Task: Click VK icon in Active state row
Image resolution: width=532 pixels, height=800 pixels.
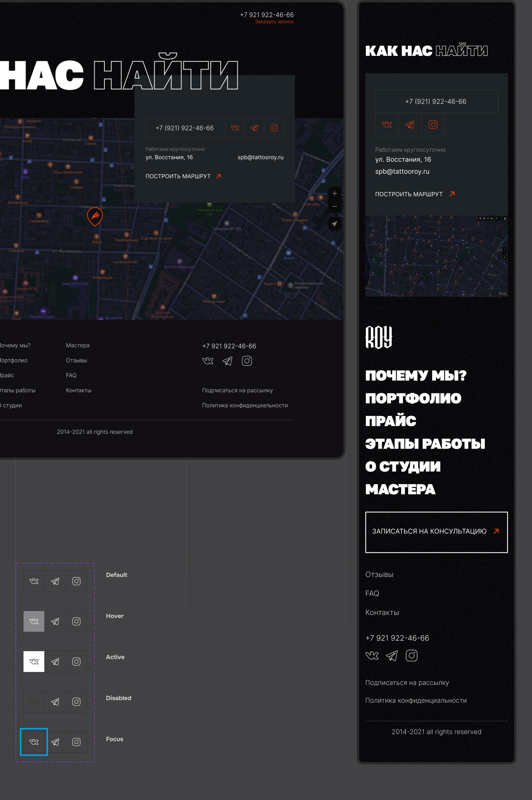Action: coord(34,661)
